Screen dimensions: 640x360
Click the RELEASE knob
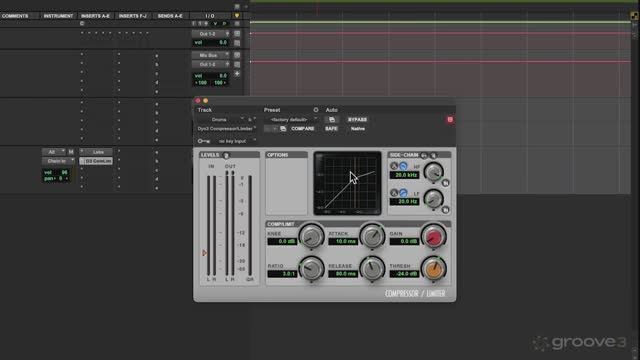pos(372,268)
